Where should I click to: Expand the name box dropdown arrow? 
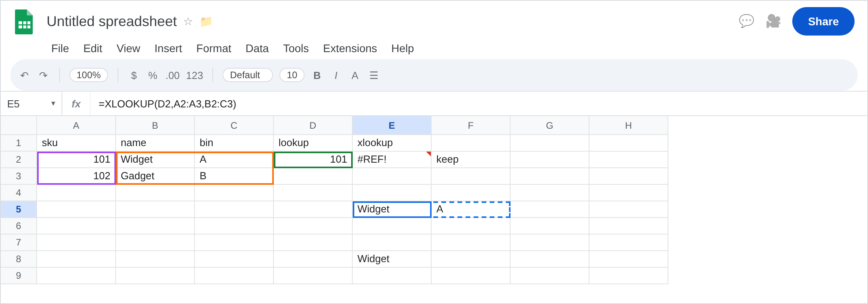click(53, 103)
